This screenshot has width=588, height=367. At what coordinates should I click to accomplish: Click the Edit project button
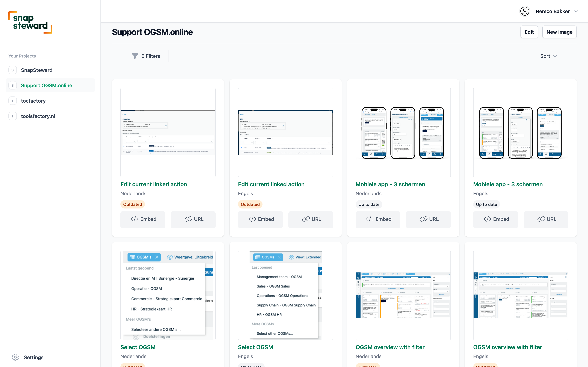point(529,32)
